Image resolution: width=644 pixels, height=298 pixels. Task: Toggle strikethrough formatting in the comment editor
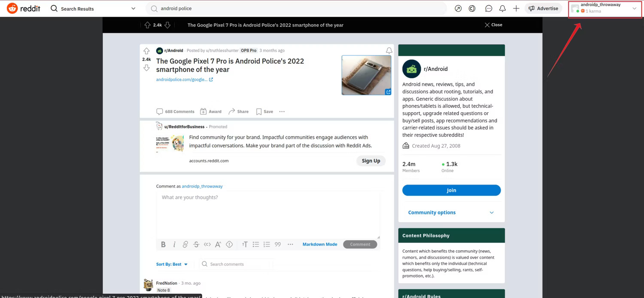[196, 244]
